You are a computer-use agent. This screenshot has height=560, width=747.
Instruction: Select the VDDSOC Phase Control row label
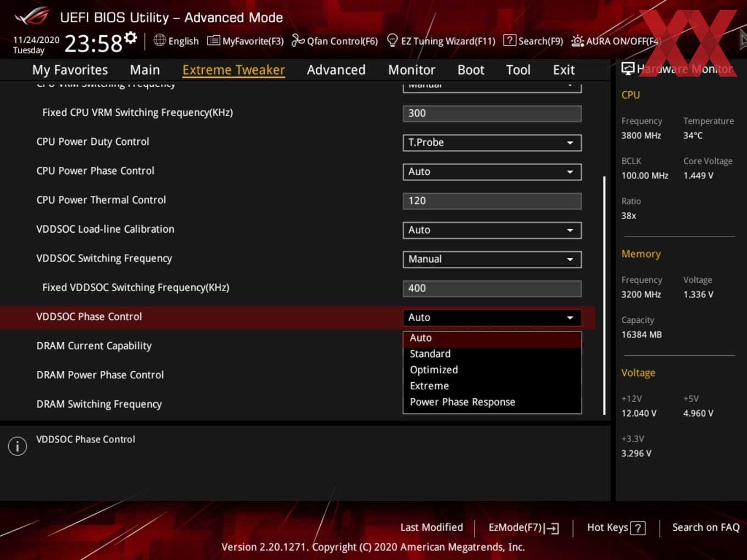point(89,317)
